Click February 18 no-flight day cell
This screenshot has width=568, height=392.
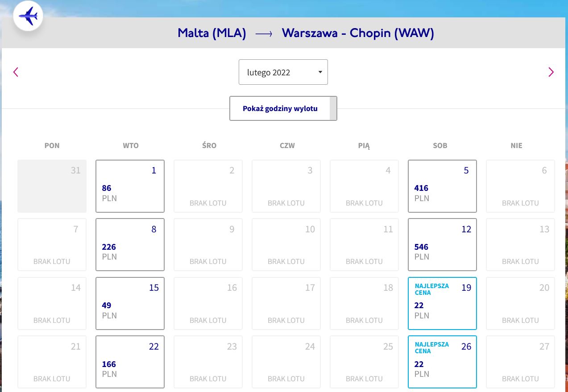(364, 303)
